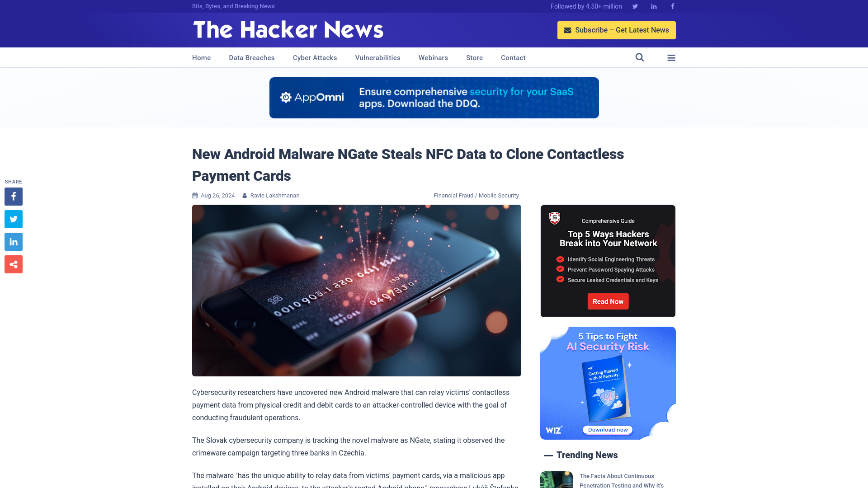The width and height of the screenshot is (868, 488).
Task: Click the Webinars navigation tab
Action: coord(433,57)
